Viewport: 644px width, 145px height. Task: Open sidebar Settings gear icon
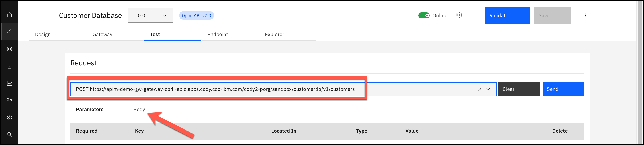9,118
